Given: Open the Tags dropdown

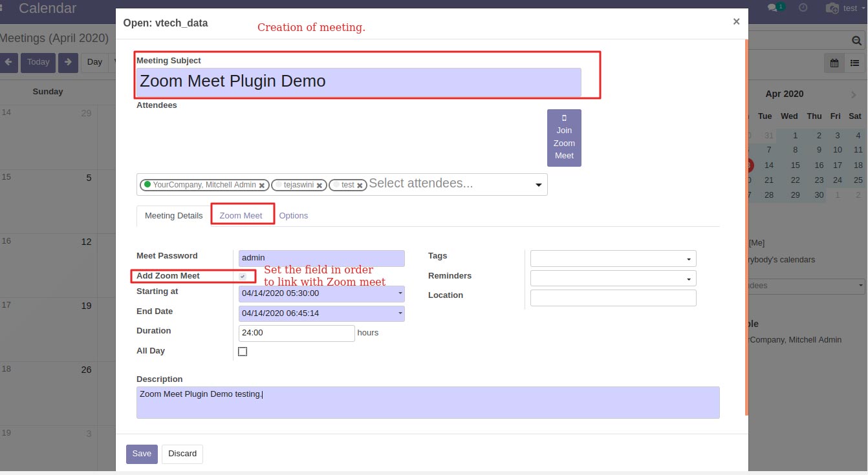Looking at the screenshot, I should click(613, 259).
